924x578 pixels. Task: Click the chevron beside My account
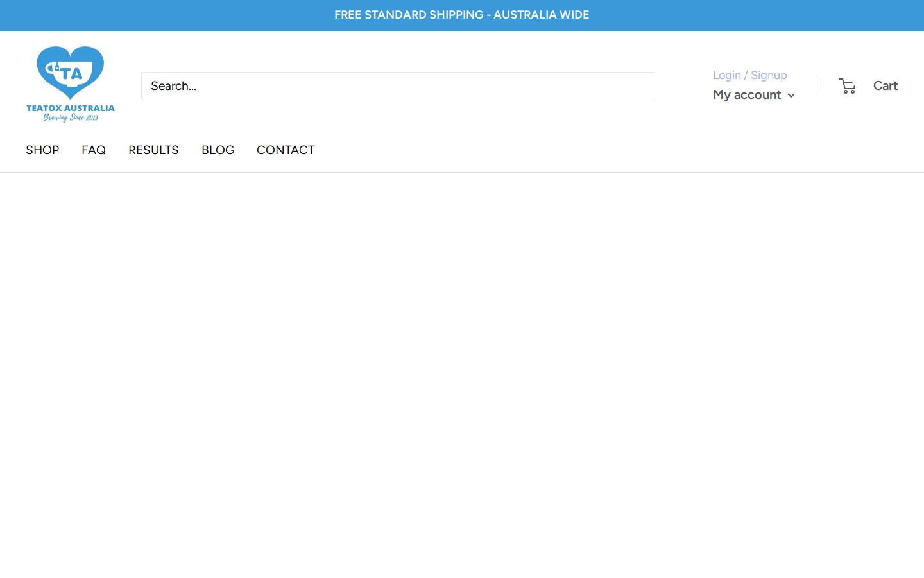tap(791, 96)
